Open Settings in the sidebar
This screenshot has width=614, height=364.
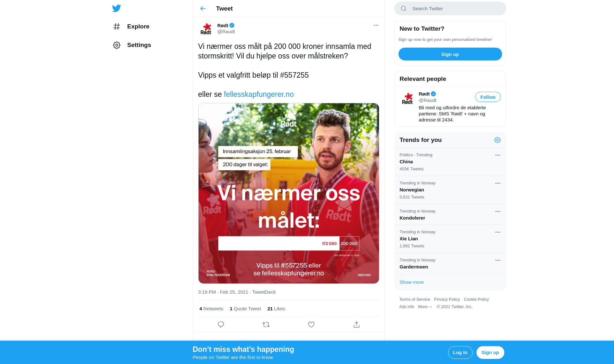tap(132, 45)
